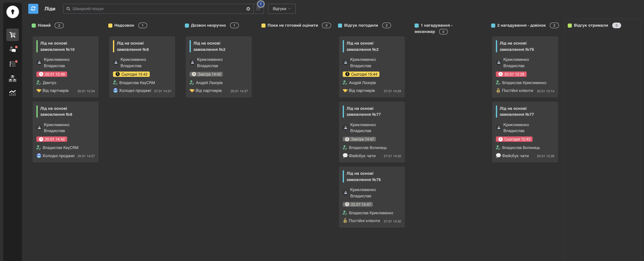This screenshot has height=261, width=644.
Task: Click the Сьогодні 15:42 task badge
Action: (x=131, y=74)
